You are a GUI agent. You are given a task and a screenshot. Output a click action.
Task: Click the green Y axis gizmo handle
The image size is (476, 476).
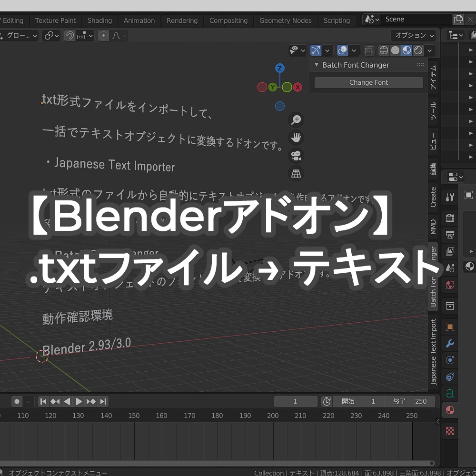[x=272, y=88]
